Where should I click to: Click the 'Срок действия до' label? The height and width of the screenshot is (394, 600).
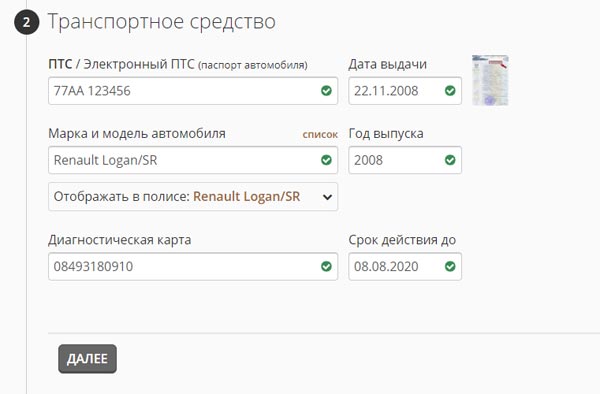click(x=402, y=240)
